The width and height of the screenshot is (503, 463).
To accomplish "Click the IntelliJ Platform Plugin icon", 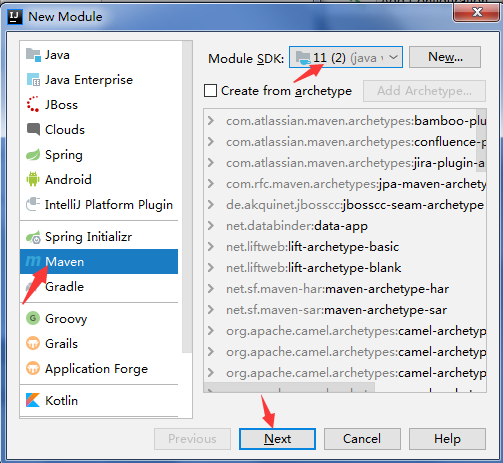I will tap(33, 204).
